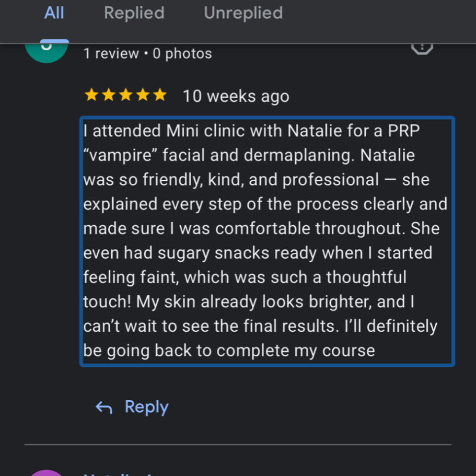Click the "1 review" reviewer stat text
Screen dimensions: 476x476
(x=111, y=54)
